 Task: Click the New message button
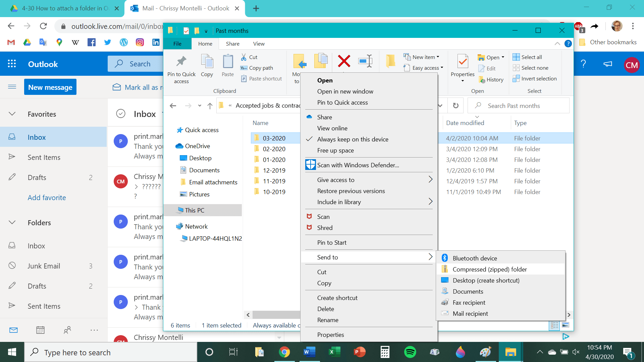click(50, 87)
